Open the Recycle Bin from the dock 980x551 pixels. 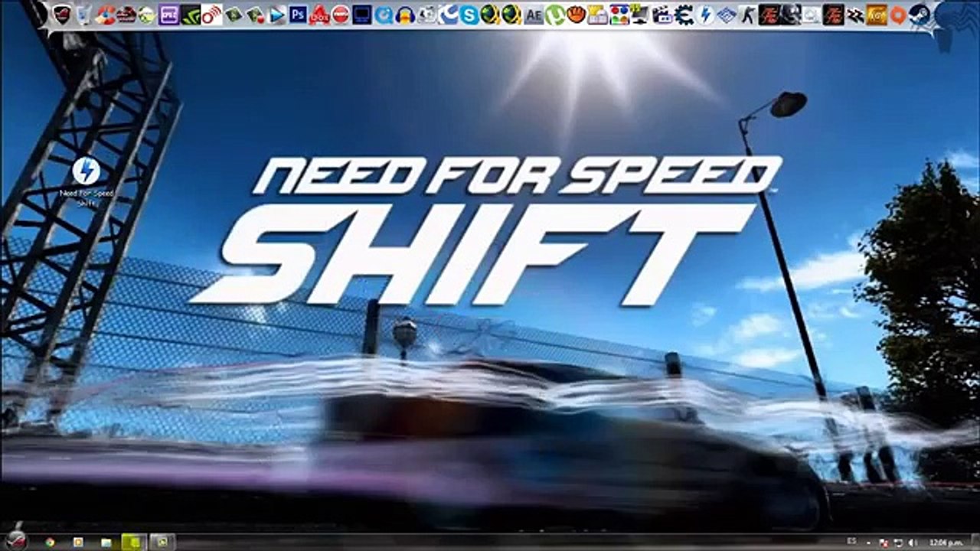pos(84,15)
